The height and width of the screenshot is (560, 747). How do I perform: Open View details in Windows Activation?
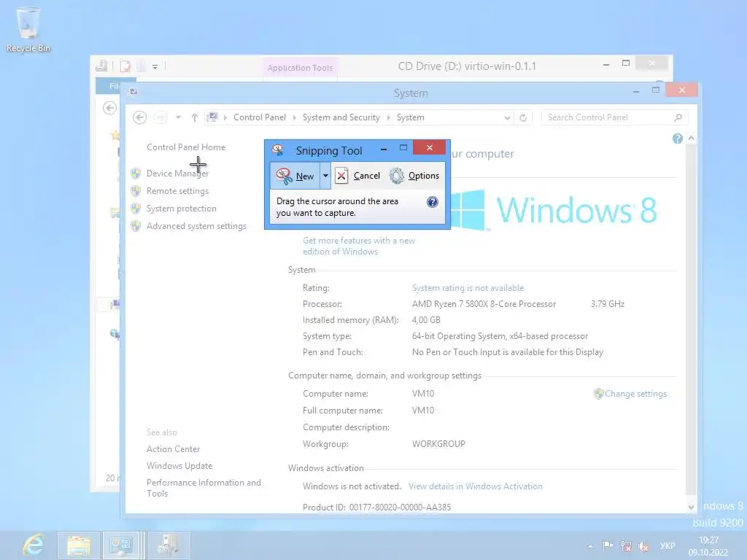click(476, 486)
